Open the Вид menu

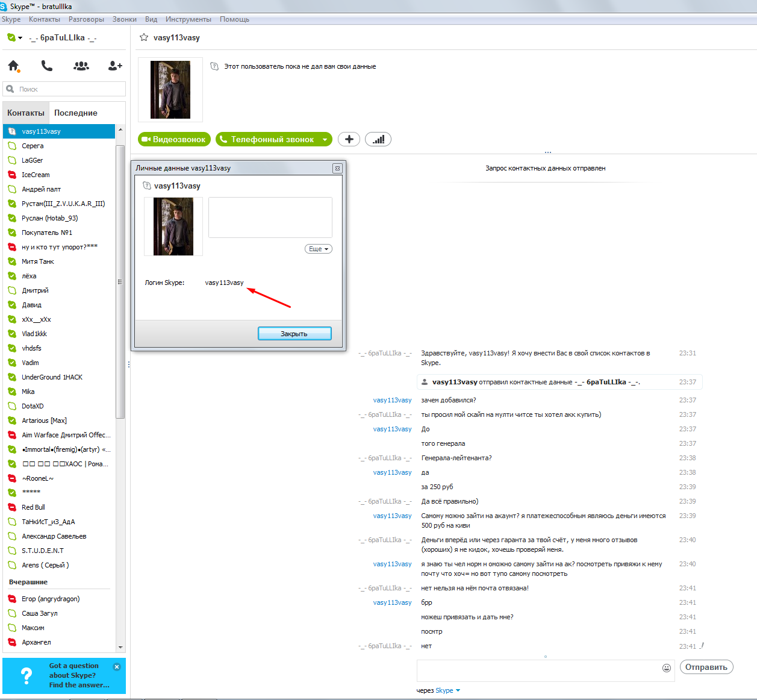click(151, 19)
